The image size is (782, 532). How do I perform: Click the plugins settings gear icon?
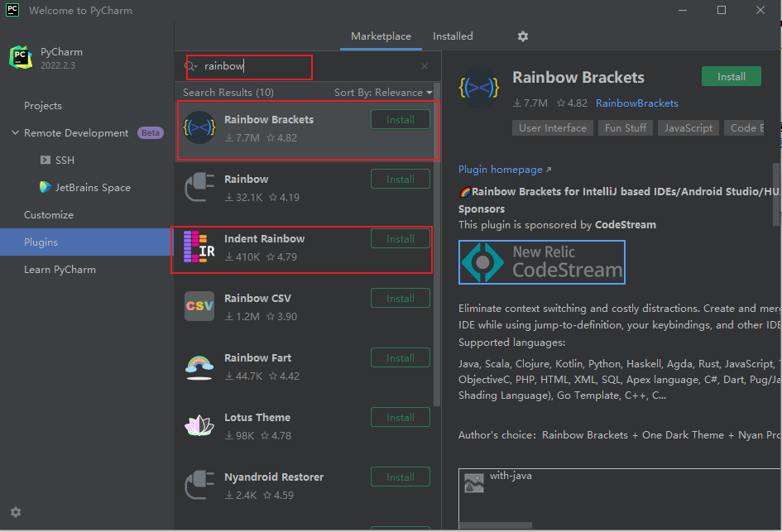pos(523,36)
